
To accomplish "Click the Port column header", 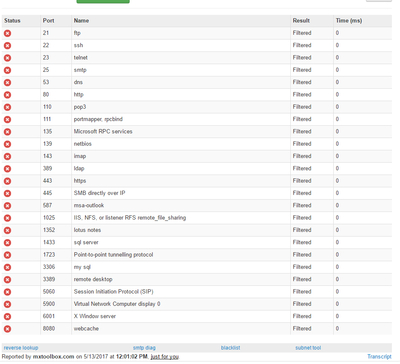I will 48,21.
